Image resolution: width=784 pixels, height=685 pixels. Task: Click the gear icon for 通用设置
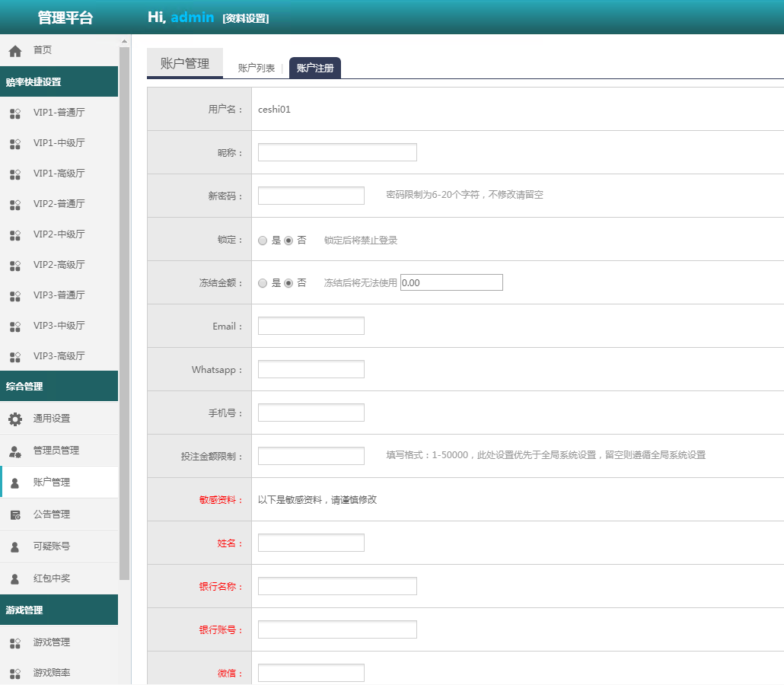pyautogui.click(x=14, y=419)
